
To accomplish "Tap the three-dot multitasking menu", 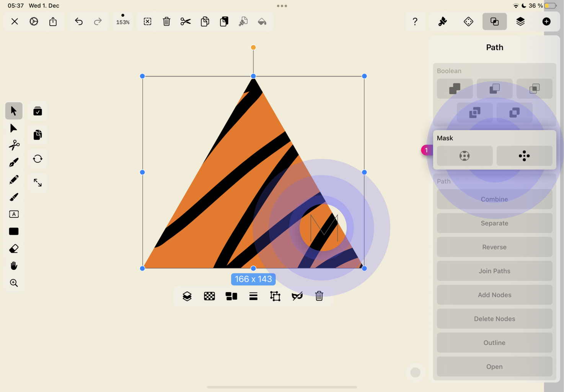I will pos(282,6).
